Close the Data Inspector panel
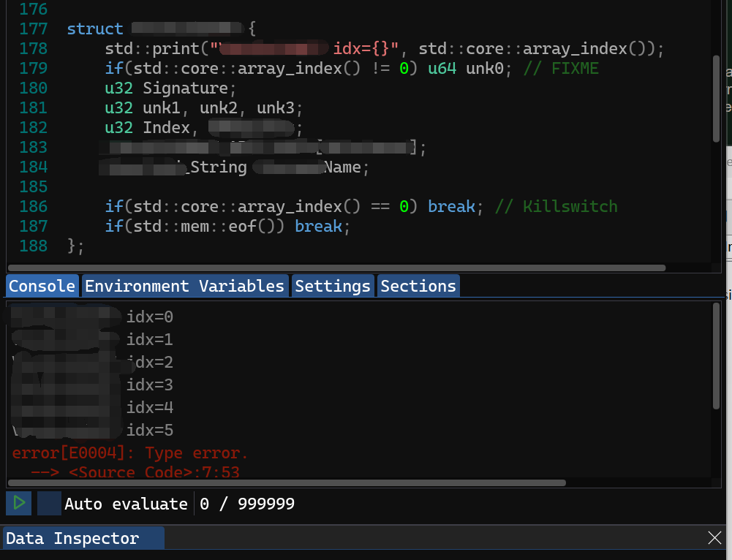 714,537
